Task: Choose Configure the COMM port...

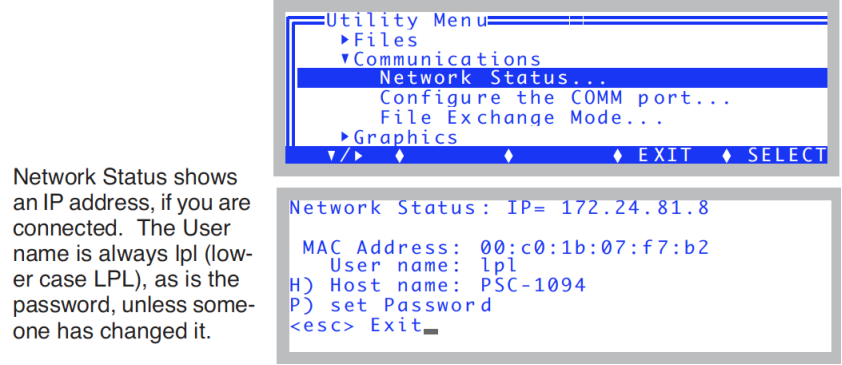Action: pos(555,98)
